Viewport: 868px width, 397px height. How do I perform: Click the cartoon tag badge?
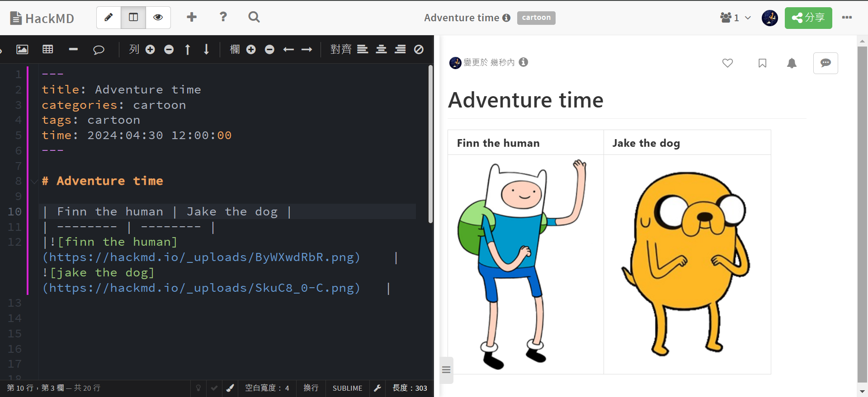click(x=536, y=18)
